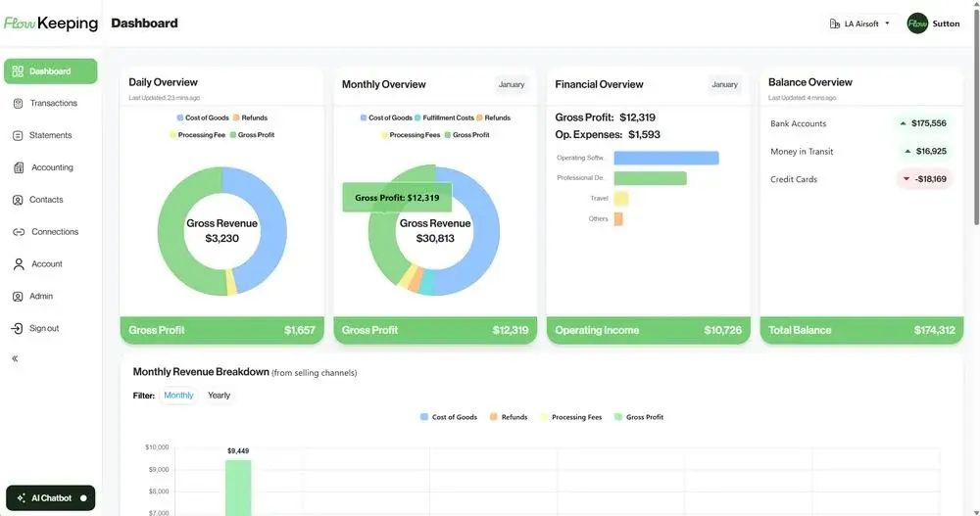The width and height of the screenshot is (980, 516).
Task: Switch filter to Yearly
Action: (219, 396)
